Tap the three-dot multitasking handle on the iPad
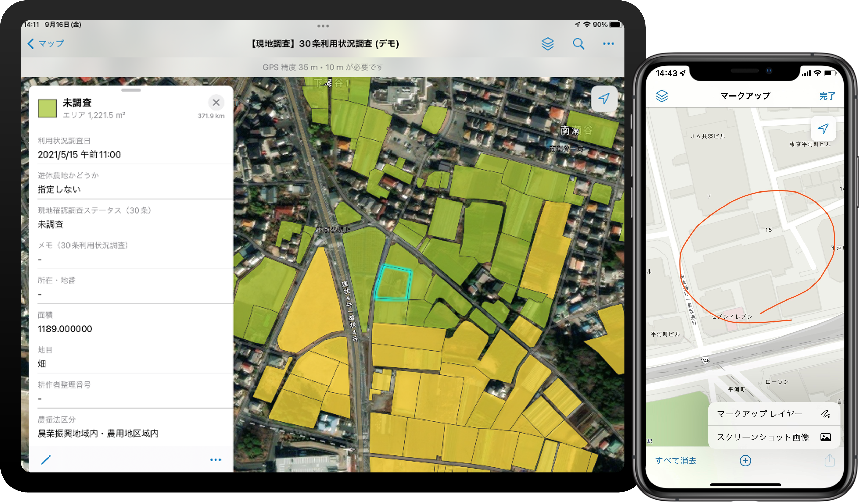862x504 pixels. point(323,26)
